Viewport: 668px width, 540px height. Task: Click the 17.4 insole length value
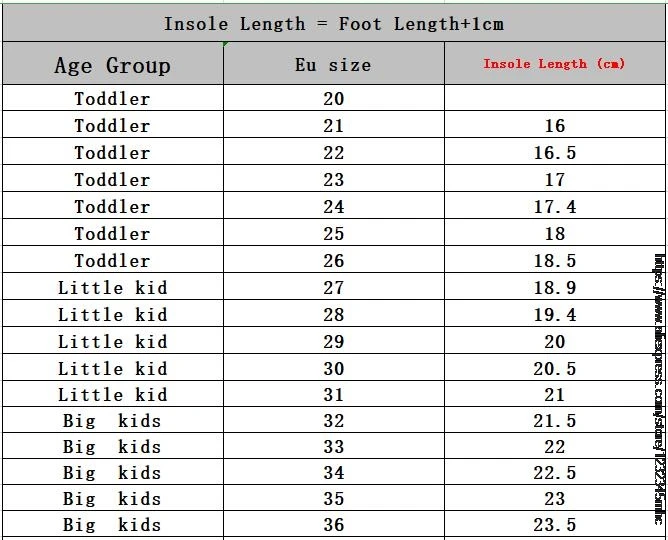(x=554, y=207)
